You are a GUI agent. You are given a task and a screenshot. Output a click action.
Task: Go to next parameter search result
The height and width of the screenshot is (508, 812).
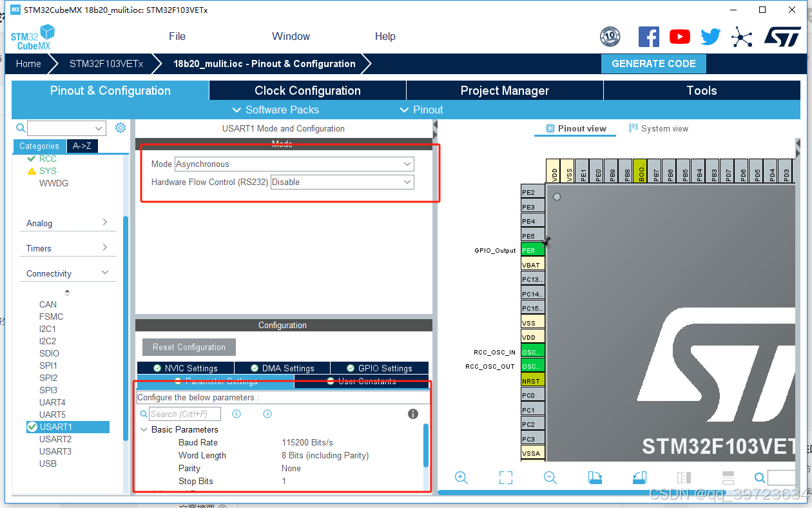click(267, 414)
